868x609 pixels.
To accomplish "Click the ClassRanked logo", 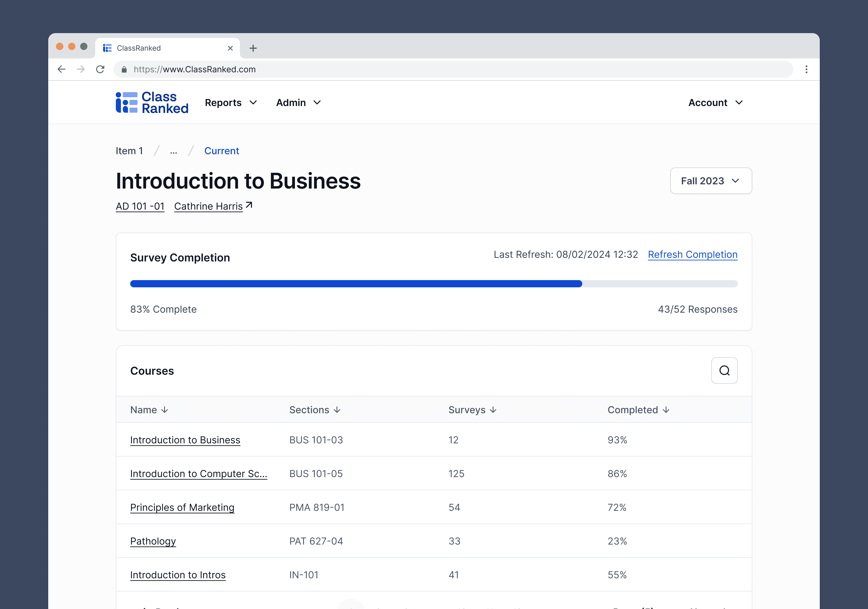I will click(152, 102).
